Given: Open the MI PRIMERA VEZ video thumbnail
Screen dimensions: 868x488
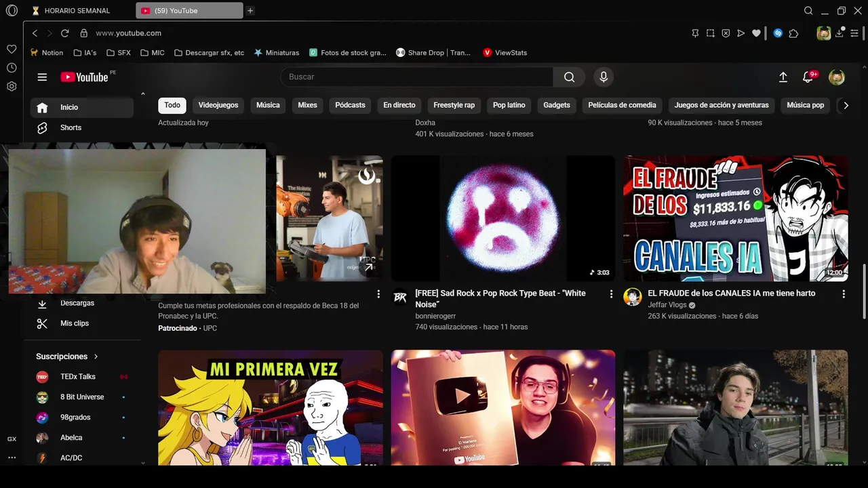Looking at the screenshot, I should tap(271, 408).
